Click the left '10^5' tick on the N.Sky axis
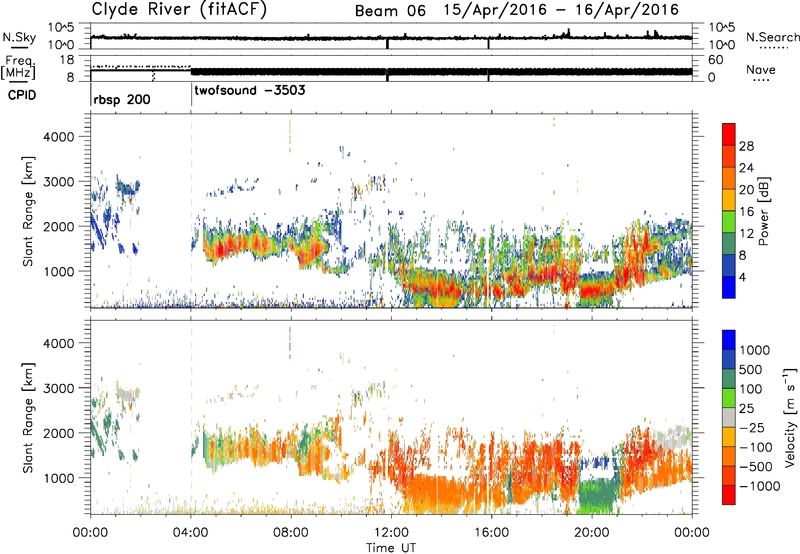Viewport: 800px width, 554px height. pyautogui.click(x=61, y=27)
